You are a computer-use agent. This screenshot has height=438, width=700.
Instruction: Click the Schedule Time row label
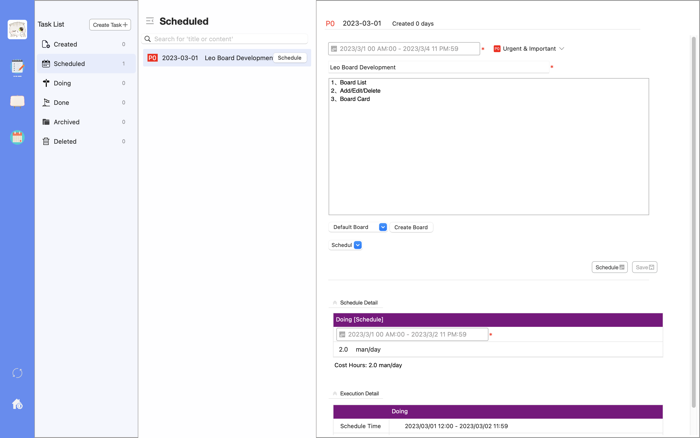[361, 426]
